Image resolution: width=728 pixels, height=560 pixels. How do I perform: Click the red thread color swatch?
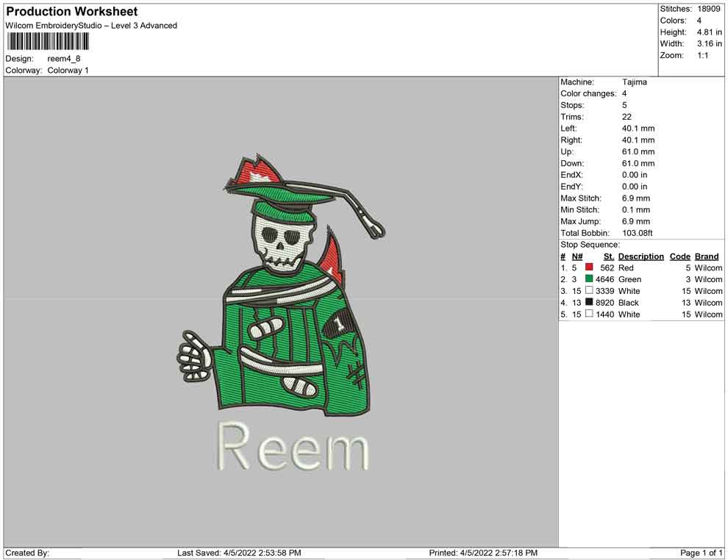coord(589,268)
